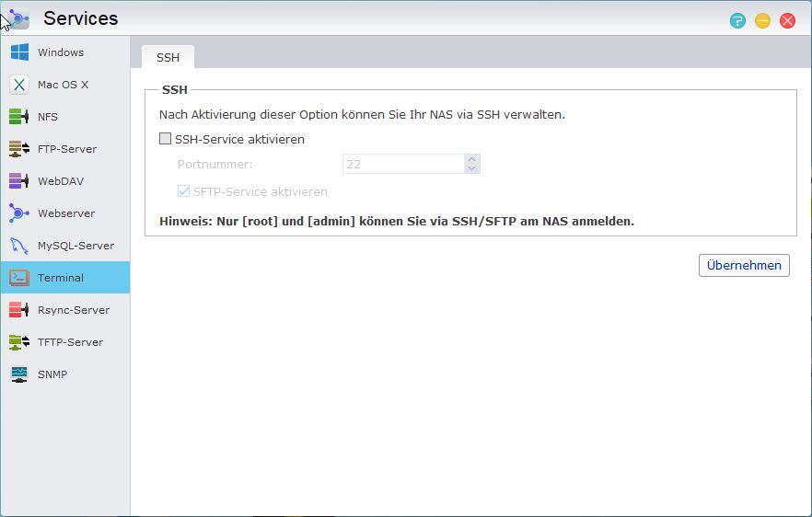Choose the Webserver icon in sidebar
This screenshot has width=812, height=517.
tap(19, 213)
